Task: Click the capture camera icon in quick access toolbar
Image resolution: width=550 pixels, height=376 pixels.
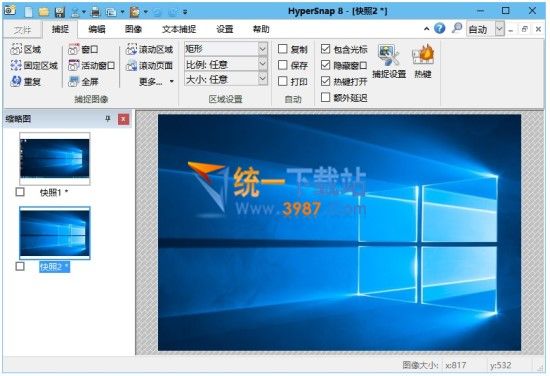Action: pyautogui.click(x=135, y=12)
